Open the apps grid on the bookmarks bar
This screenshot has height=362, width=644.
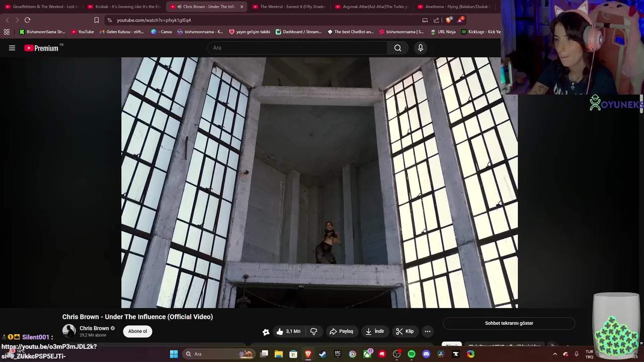coord(7,32)
